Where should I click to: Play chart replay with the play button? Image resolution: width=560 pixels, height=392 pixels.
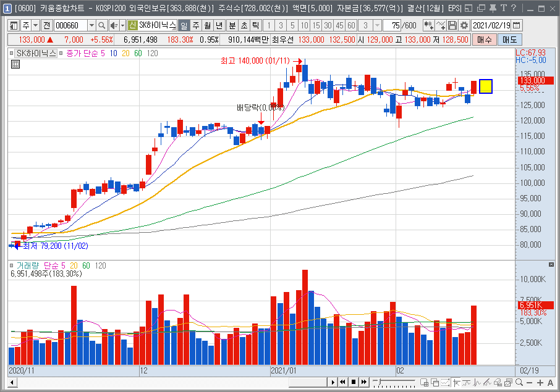333,382
